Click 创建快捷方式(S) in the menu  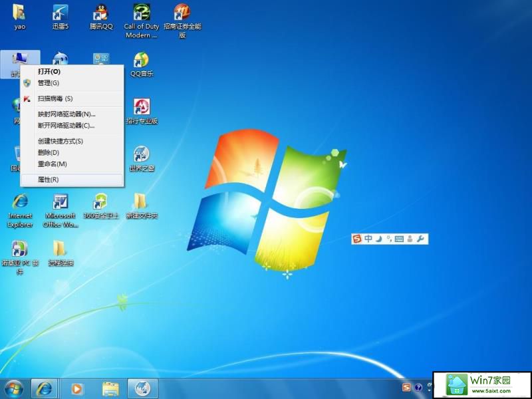(x=72, y=141)
